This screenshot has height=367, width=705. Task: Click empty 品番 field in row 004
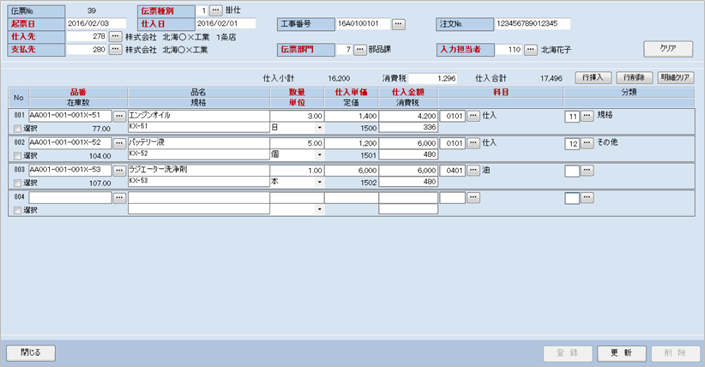coord(70,197)
